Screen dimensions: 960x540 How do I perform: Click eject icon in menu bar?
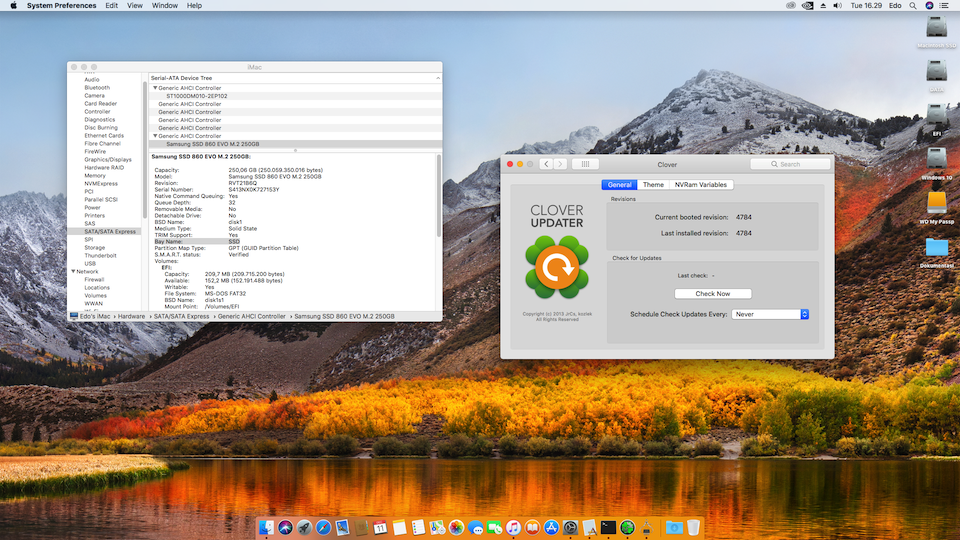coord(823,6)
